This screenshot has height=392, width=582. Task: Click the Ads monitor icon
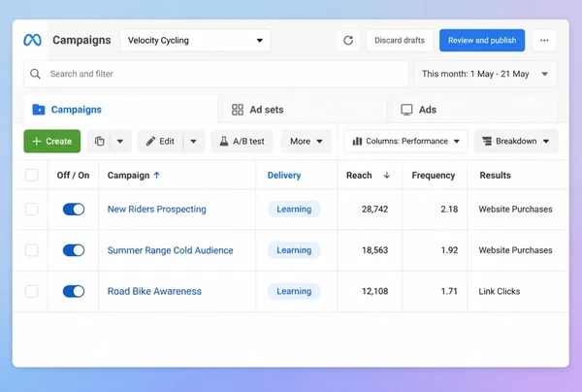pyautogui.click(x=406, y=110)
